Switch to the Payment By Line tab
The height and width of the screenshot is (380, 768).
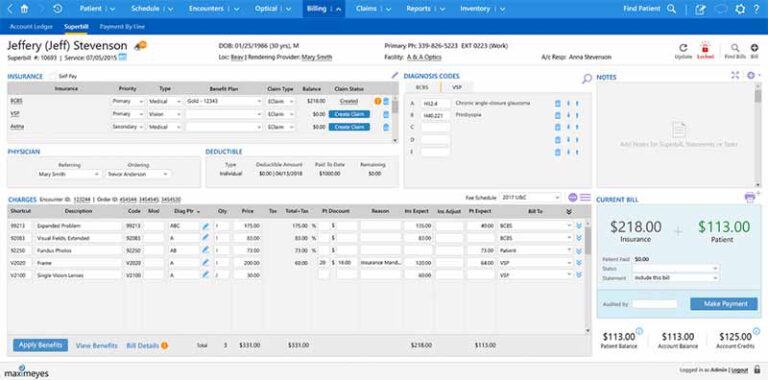(122, 26)
